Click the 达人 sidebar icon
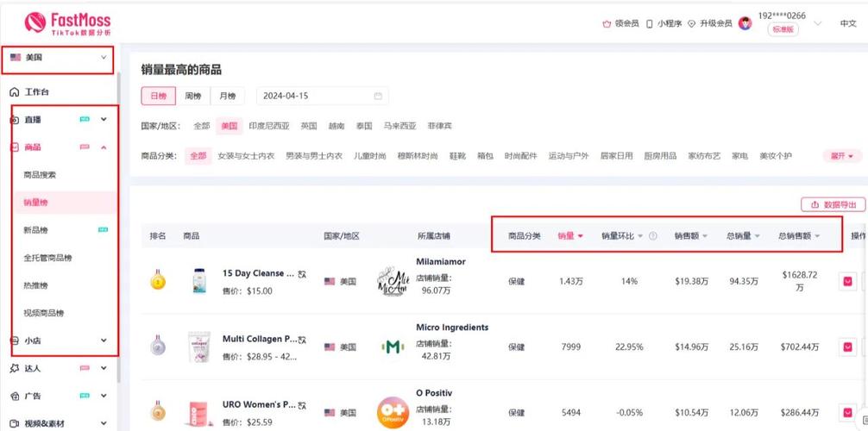 click(x=15, y=368)
